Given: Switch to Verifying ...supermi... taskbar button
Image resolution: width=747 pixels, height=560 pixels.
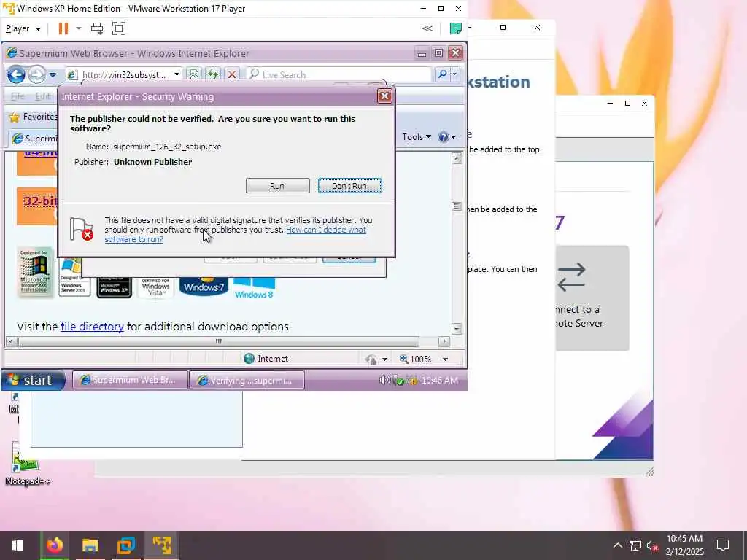Looking at the screenshot, I should click(247, 380).
